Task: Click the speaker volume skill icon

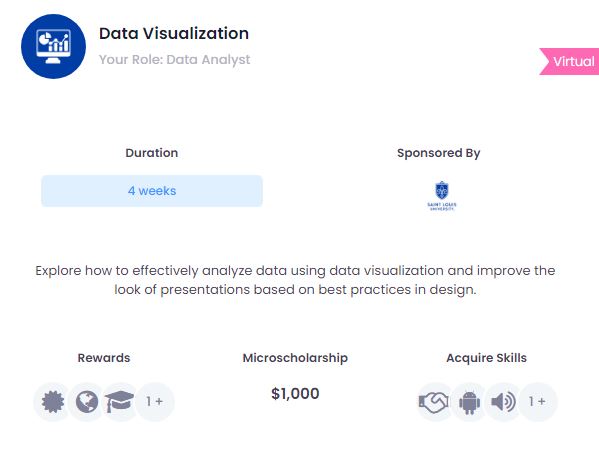Action: (x=503, y=402)
